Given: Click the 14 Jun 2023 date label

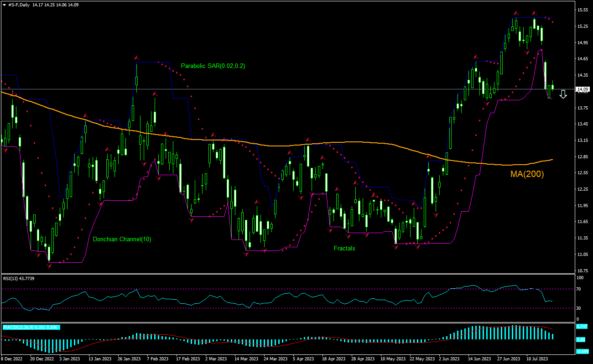Looking at the screenshot, I should [x=479, y=359].
